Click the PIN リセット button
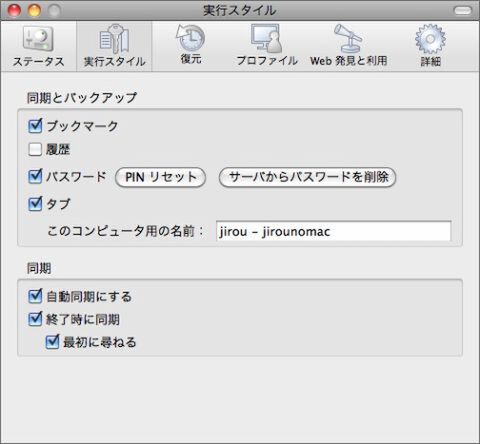This screenshot has height=444, width=480. point(160,177)
